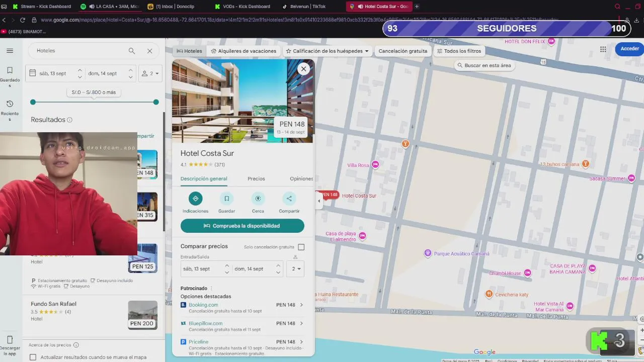The height and width of the screenshot is (362, 644).
Task: Collapse the side panel arrow
Action: tap(318, 201)
